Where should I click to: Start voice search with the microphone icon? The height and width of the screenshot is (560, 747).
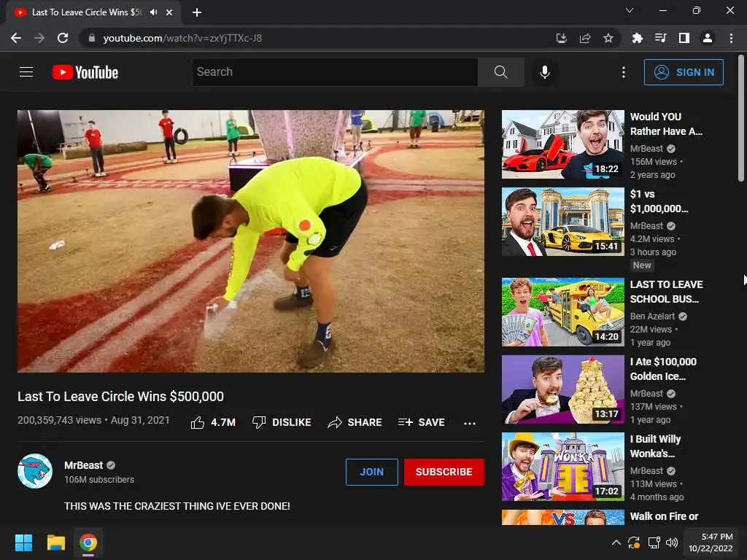(545, 72)
